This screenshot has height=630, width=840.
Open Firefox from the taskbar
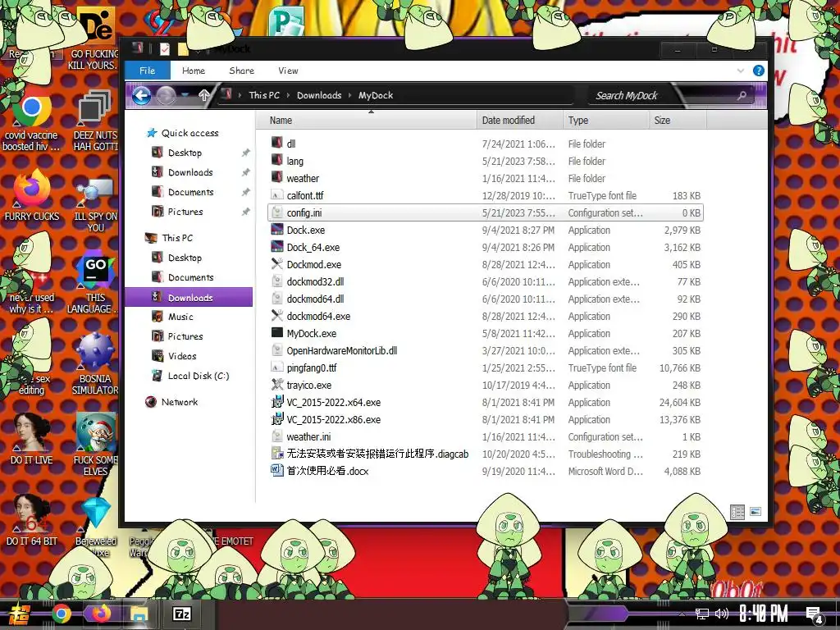[100, 613]
